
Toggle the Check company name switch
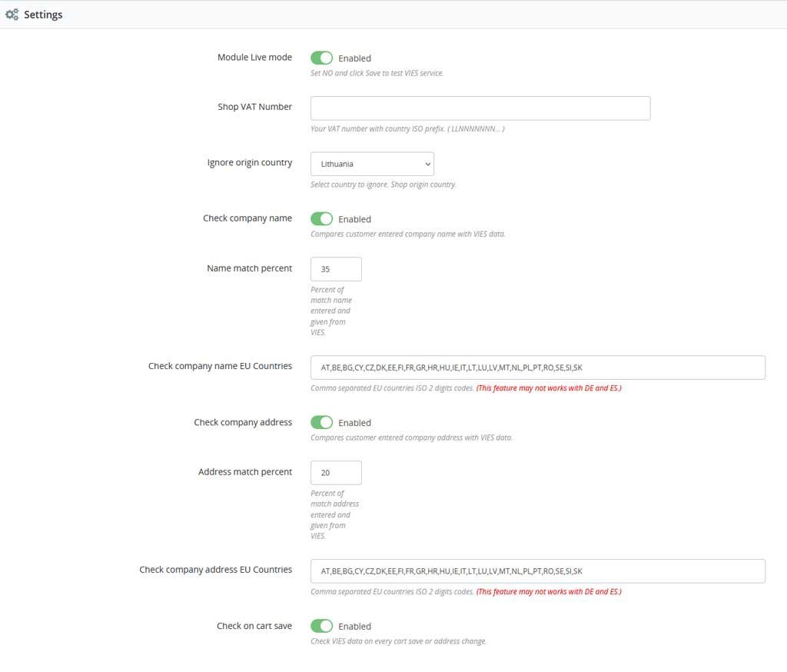(321, 219)
